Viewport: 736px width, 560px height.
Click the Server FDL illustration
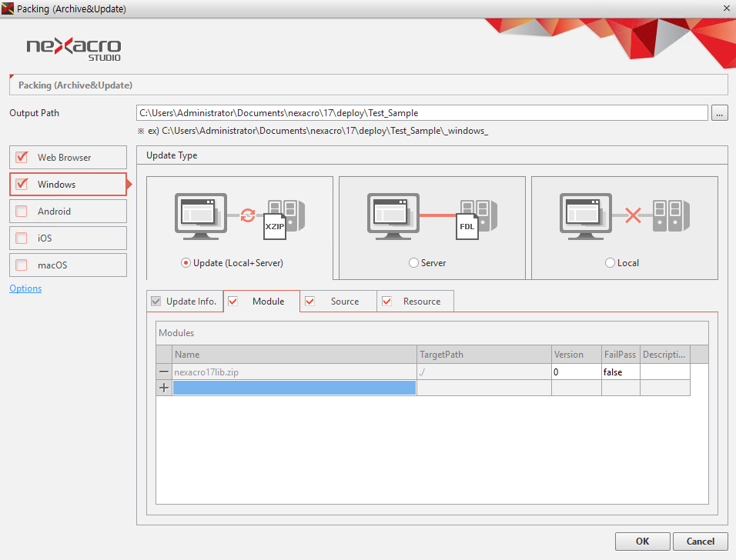[x=432, y=216]
